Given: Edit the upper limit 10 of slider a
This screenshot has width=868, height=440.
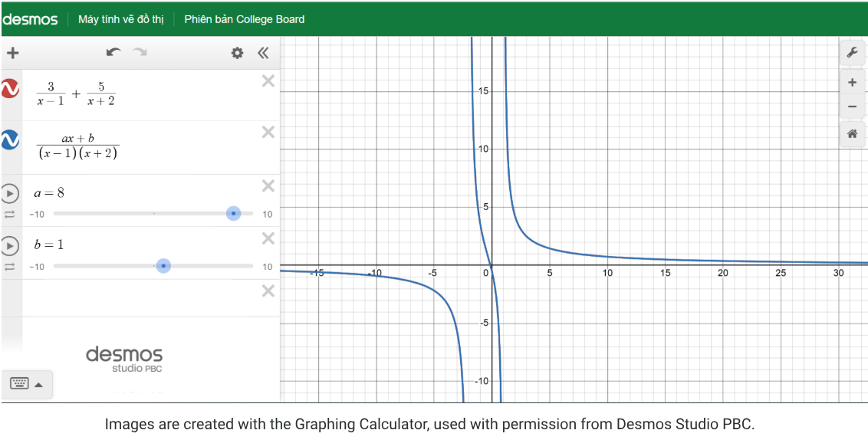Looking at the screenshot, I should 268,214.
